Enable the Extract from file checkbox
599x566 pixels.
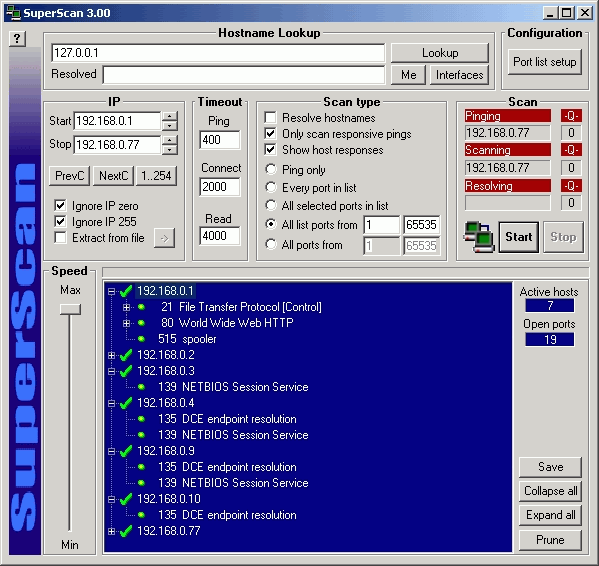[x=60, y=238]
